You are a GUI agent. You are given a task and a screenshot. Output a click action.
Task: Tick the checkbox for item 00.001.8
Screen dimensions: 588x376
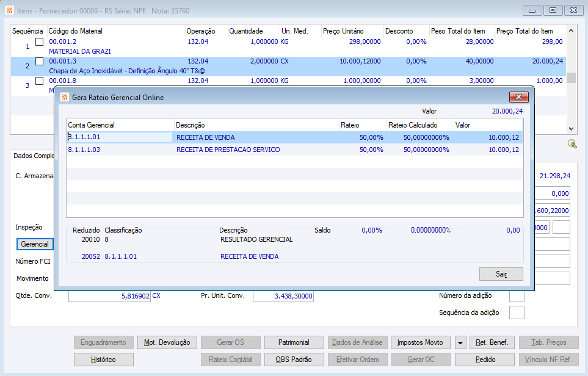click(40, 81)
